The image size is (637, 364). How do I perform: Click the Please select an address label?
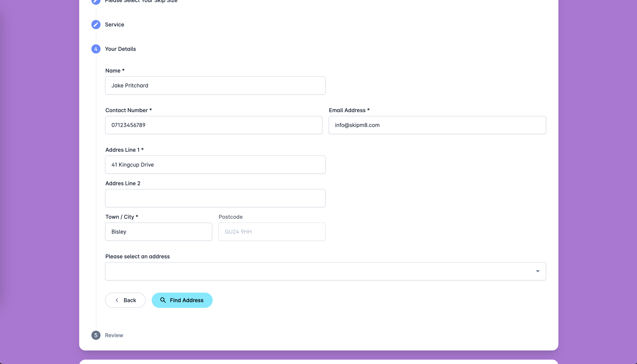[x=137, y=256]
